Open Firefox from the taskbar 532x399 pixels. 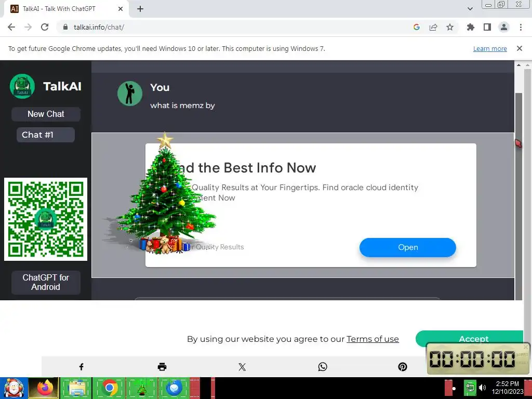(x=45, y=388)
